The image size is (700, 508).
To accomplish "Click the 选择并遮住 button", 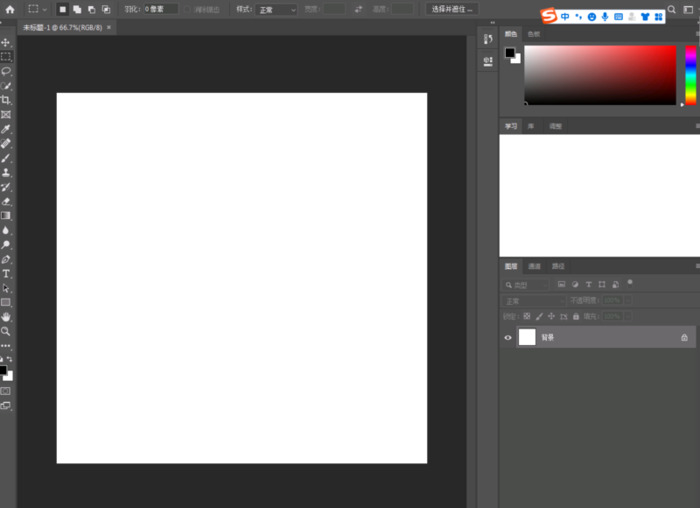I will click(453, 9).
